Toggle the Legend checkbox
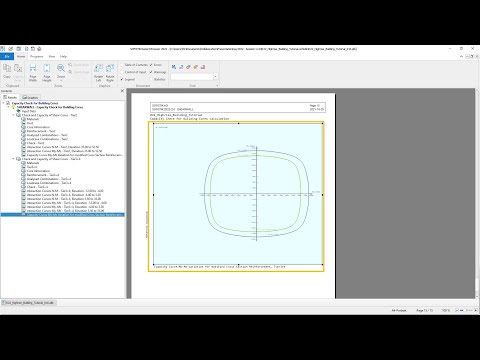Screen dimensions: 480x360 (122, 79)
